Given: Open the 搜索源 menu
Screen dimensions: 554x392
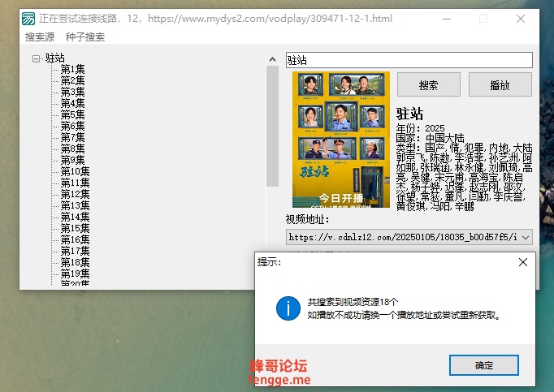Looking at the screenshot, I should click(40, 37).
